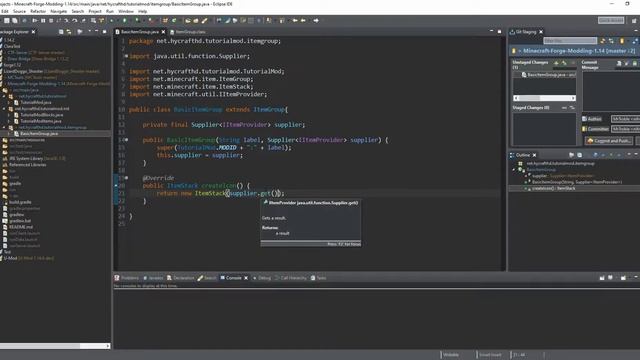Click the New Java Package icon in toolbar

pyautogui.click(x=165, y=20)
